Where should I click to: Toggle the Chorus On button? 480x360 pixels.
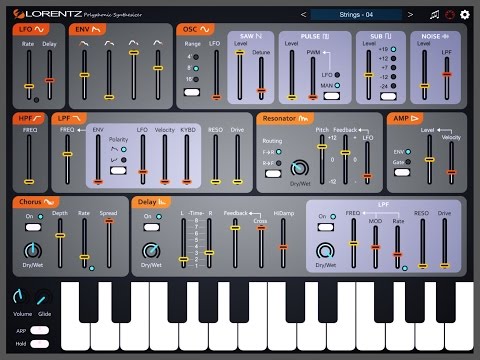point(33,227)
